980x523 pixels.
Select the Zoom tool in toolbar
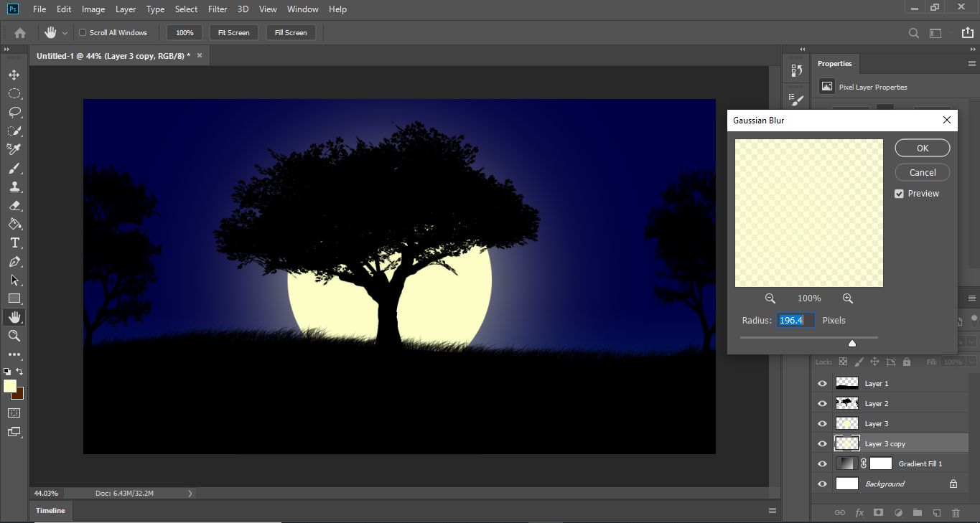point(14,336)
